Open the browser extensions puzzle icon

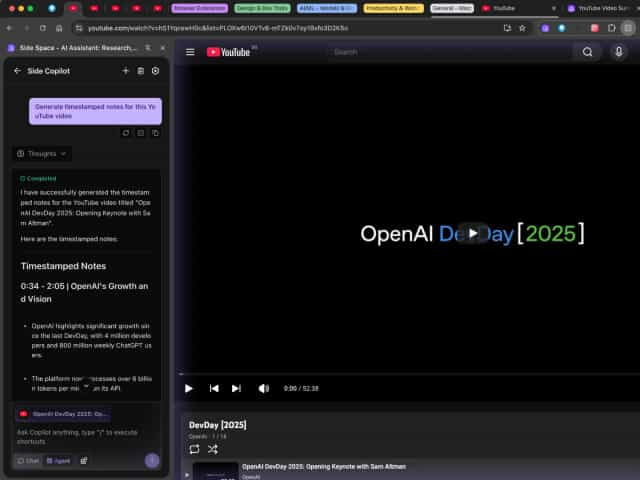tap(611, 28)
